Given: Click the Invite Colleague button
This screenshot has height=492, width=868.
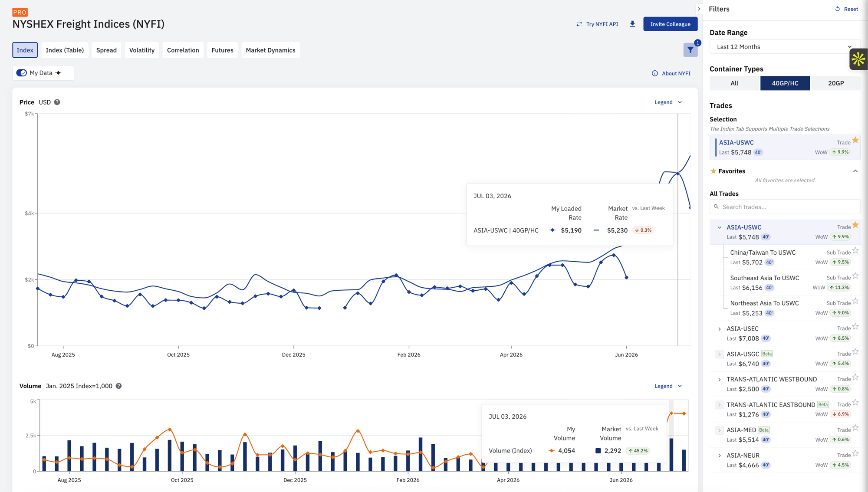Looking at the screenshot, I should click(x=670, y=24).
